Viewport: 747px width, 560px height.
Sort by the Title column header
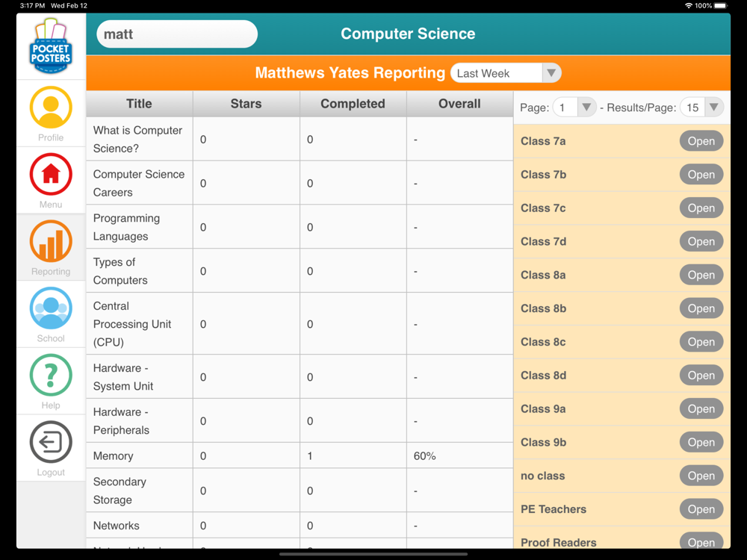click(139, 104)
